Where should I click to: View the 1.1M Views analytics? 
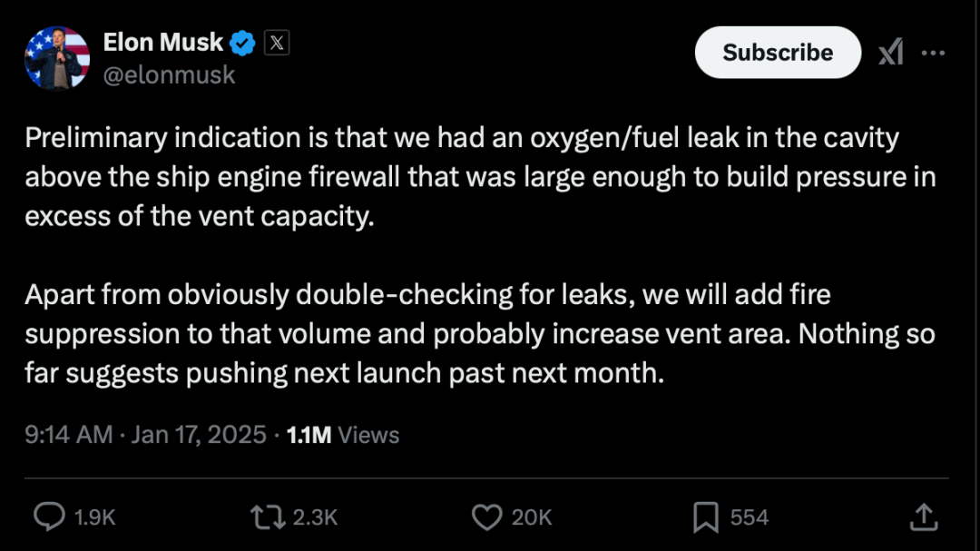[x=342, y=436]
